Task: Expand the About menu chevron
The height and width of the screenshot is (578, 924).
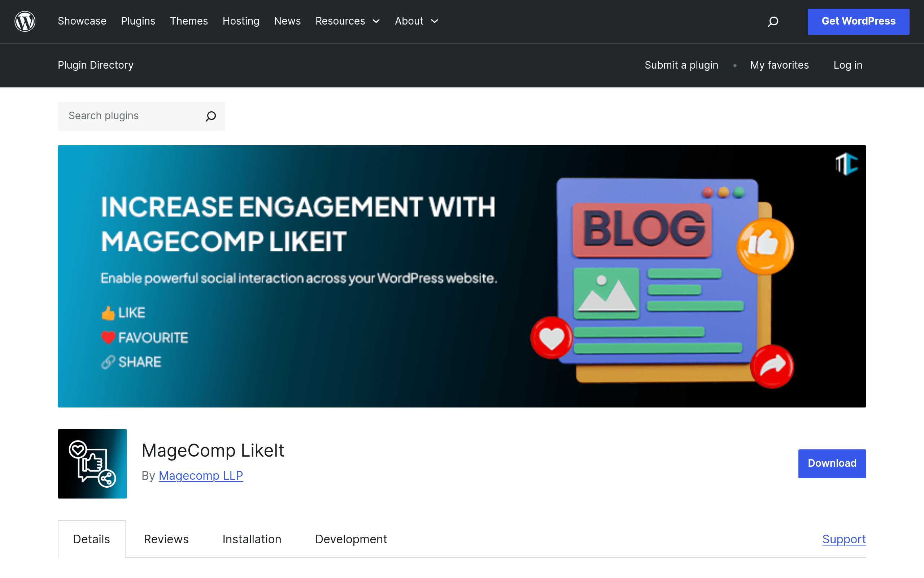Action: point(435,21)
